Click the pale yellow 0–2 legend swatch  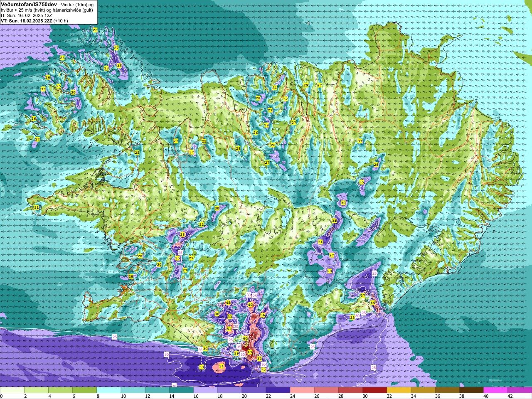(12, 390)
